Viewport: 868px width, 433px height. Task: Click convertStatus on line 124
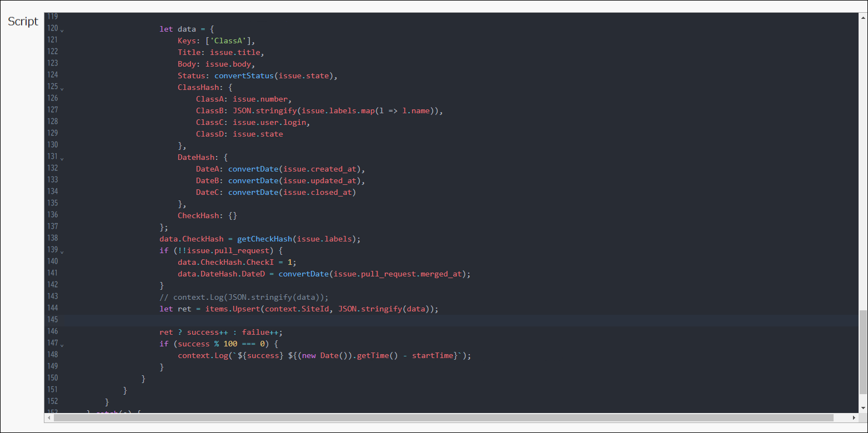[244, 75]
